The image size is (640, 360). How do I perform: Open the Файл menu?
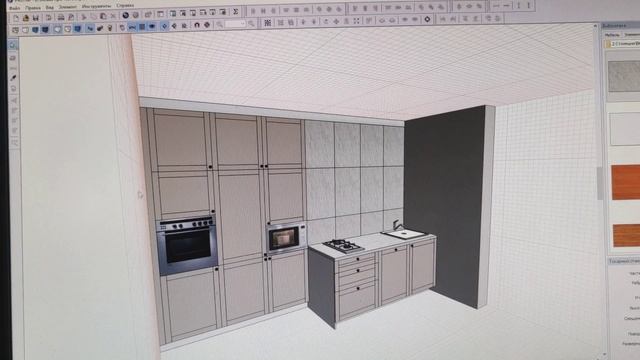tap(15, 8)
